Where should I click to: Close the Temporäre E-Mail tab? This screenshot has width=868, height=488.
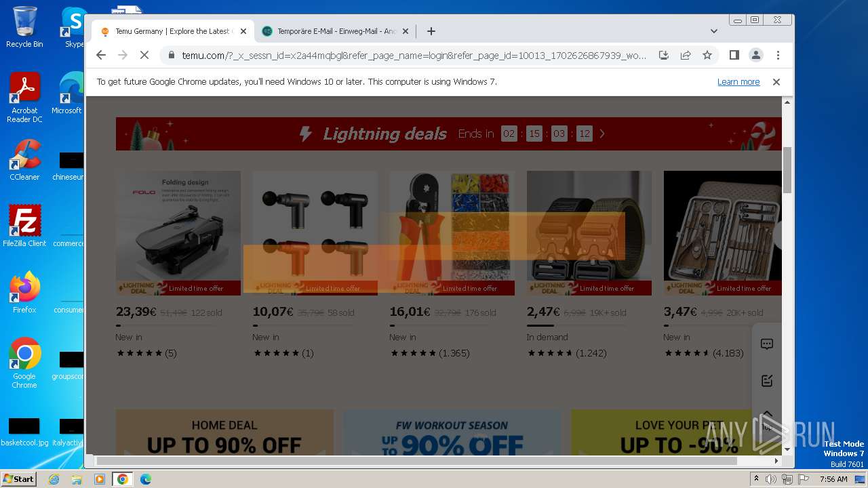[406, 31]
